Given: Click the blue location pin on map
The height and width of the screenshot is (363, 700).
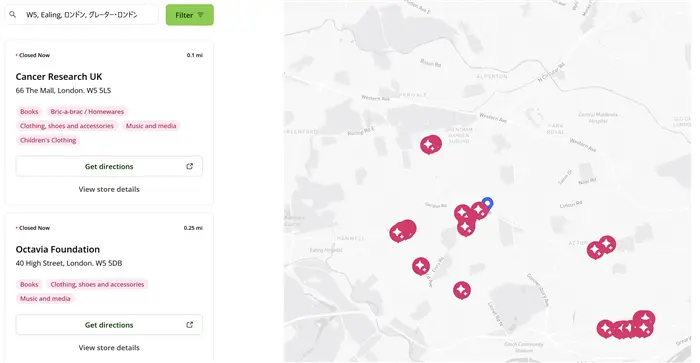Looking at the screenshot, I should pyautogui.click(x=488, y=204).
